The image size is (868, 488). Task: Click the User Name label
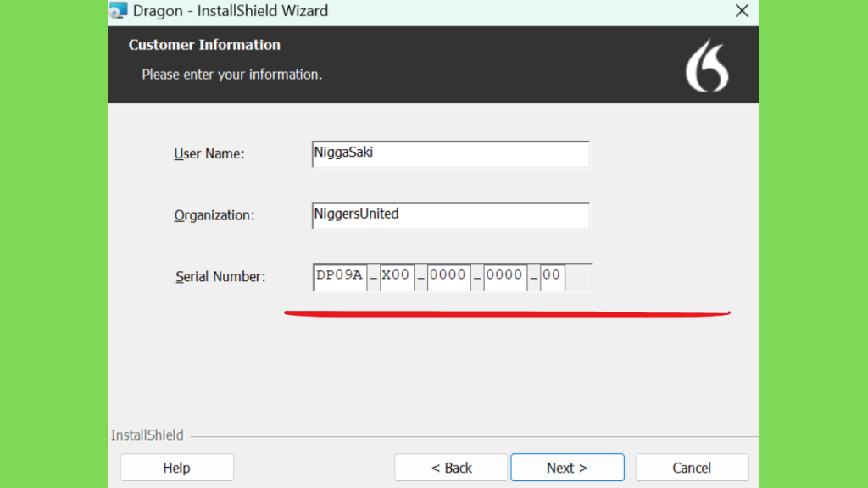(209, 154)
